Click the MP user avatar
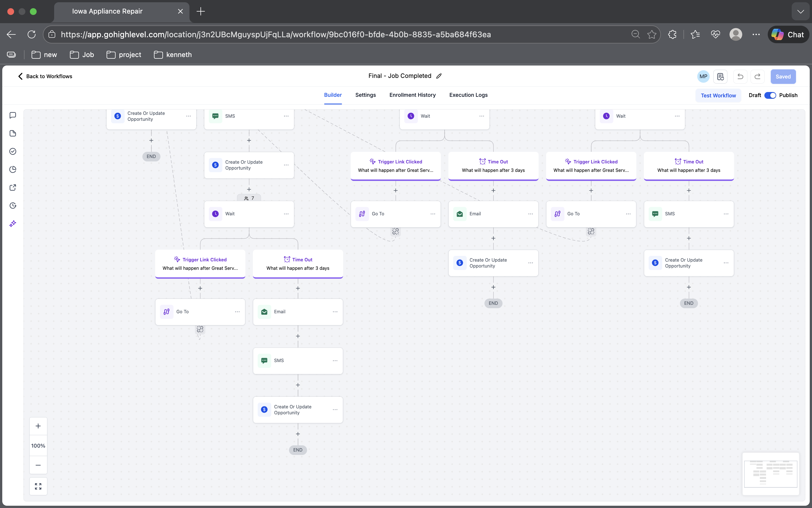The image size is (812, 508). pyautogui.click(x=703, y=76)
